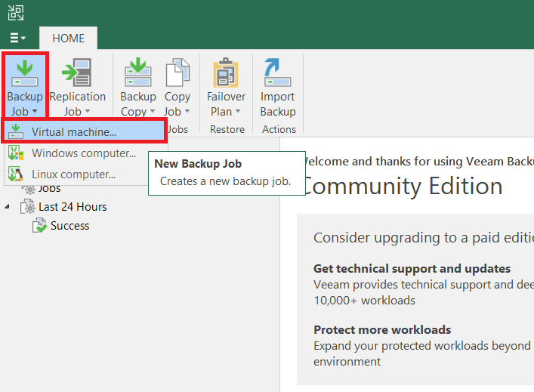Image resolution: width=534 pixels, height=392 pixels.
Task: Expand the Copy Job dropdown arrow
Action: point(187,113)
